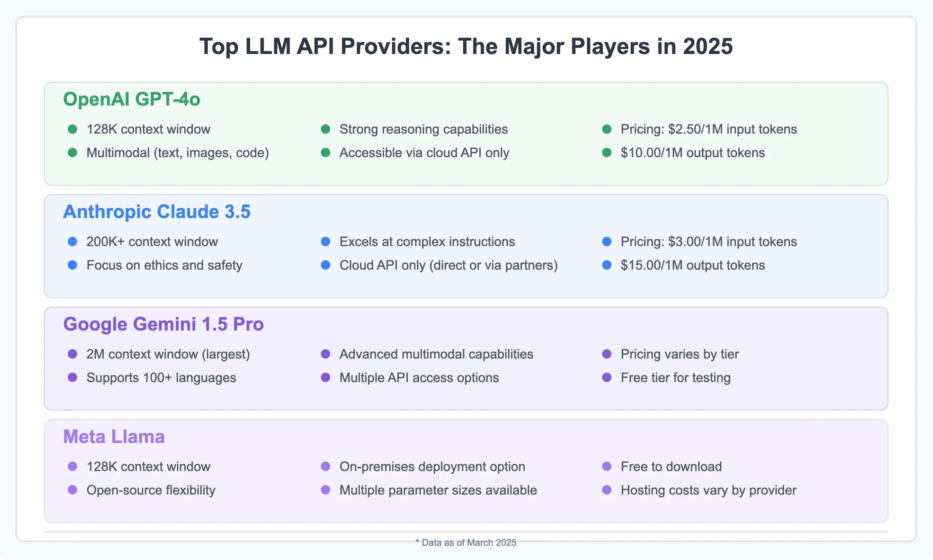The image size is (933, 560).
Task: Click "Multimodal (text, images, code)" text
Action: 177,153
